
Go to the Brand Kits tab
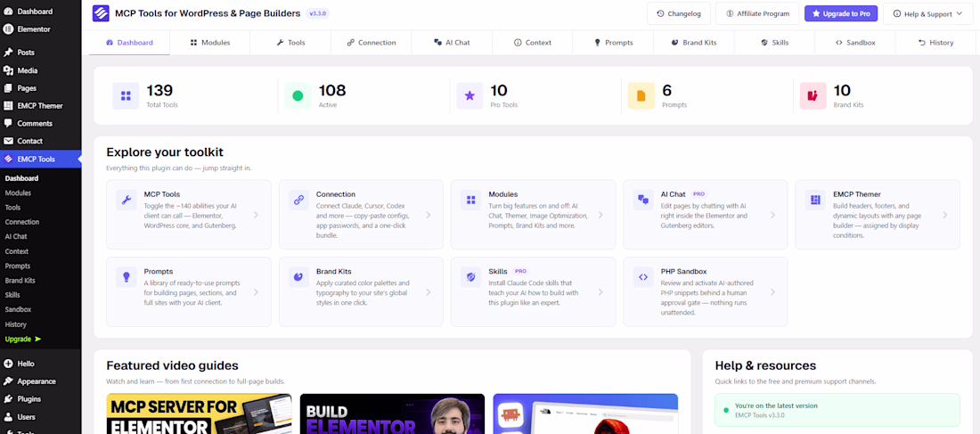point(694,43)
